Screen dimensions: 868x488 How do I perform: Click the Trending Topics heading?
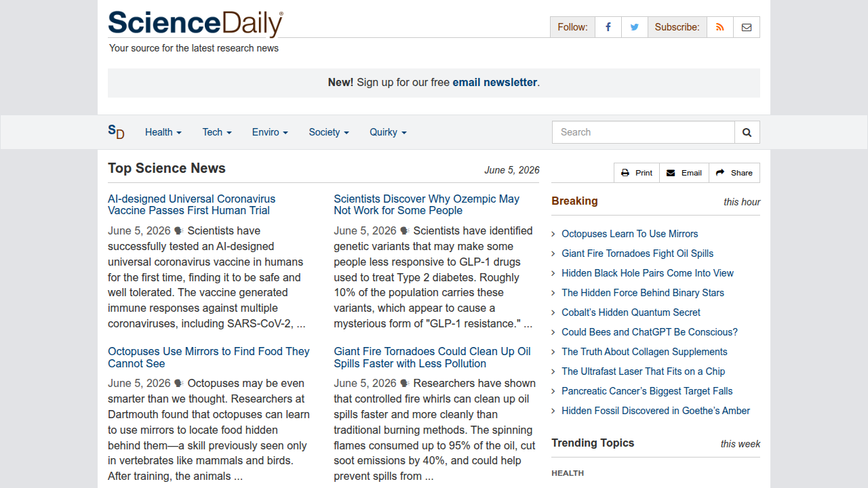(x=593, y=443)
